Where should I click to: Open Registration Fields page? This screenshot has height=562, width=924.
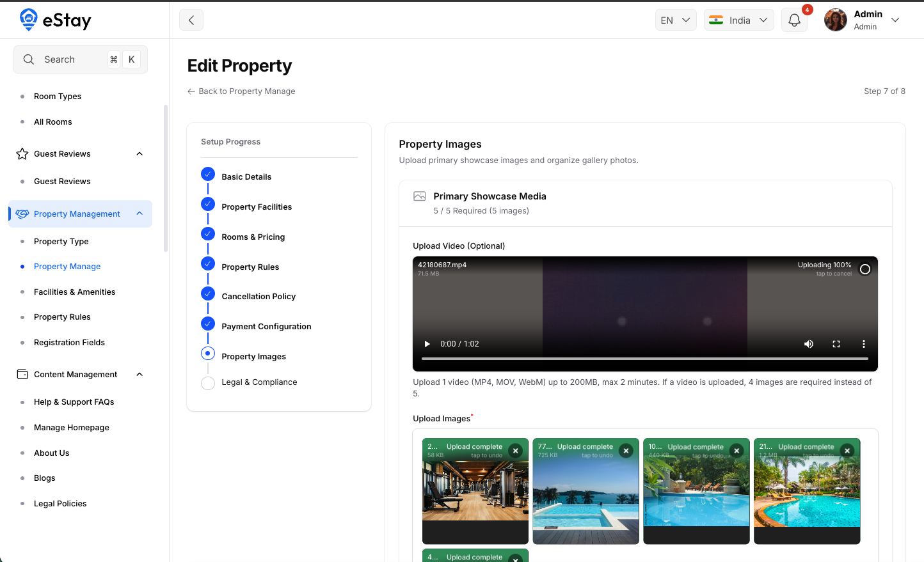click(69, 343)
